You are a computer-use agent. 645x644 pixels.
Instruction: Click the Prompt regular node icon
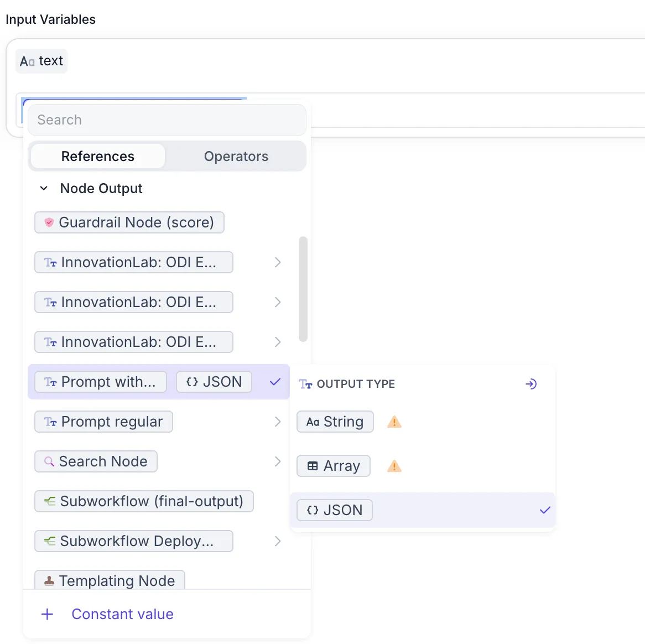50,422
